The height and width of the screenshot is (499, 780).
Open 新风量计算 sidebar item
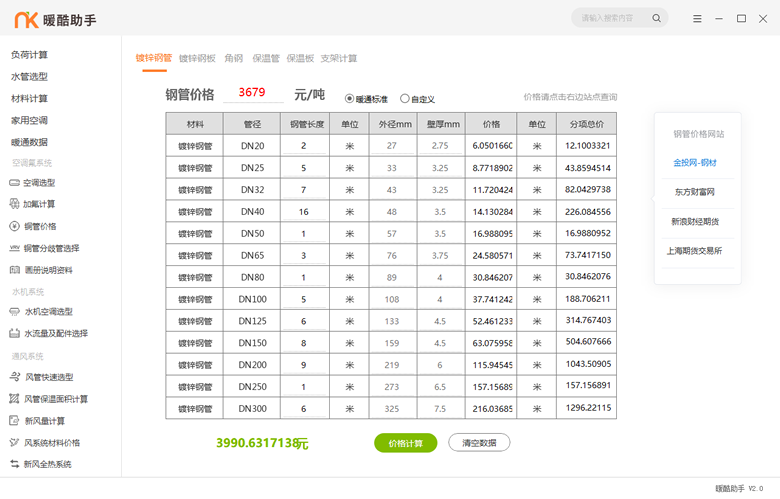coord(44,421)
